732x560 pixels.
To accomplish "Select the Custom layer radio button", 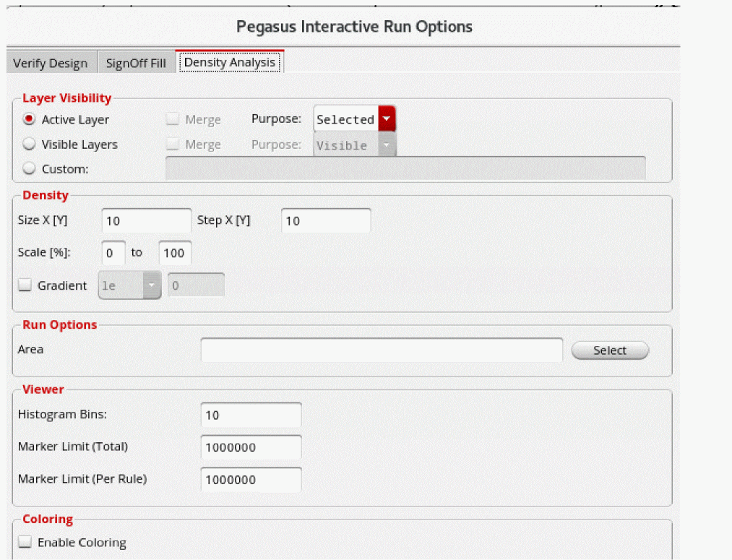I will pyautogui.click(x=30, y=169).
